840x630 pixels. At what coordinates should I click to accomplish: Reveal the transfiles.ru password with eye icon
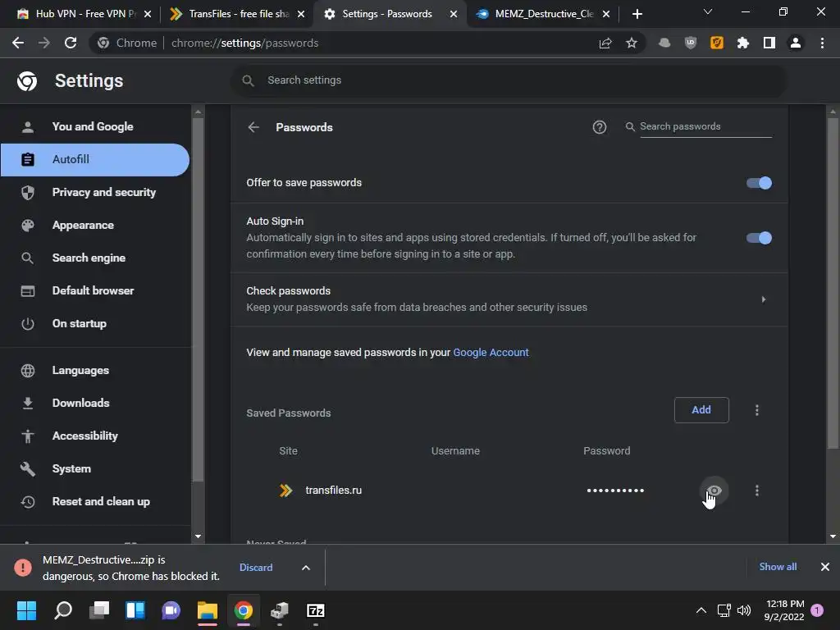point(714,491)
